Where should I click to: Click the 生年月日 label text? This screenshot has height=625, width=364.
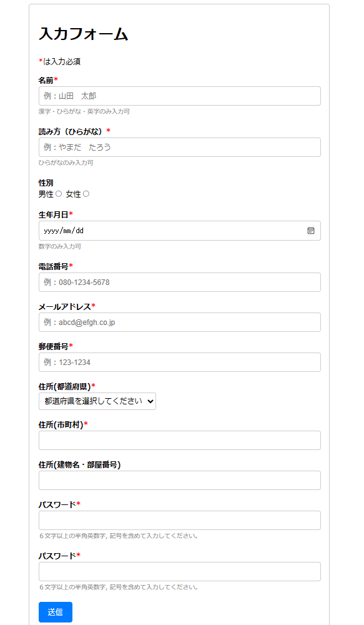pos(53,215)
